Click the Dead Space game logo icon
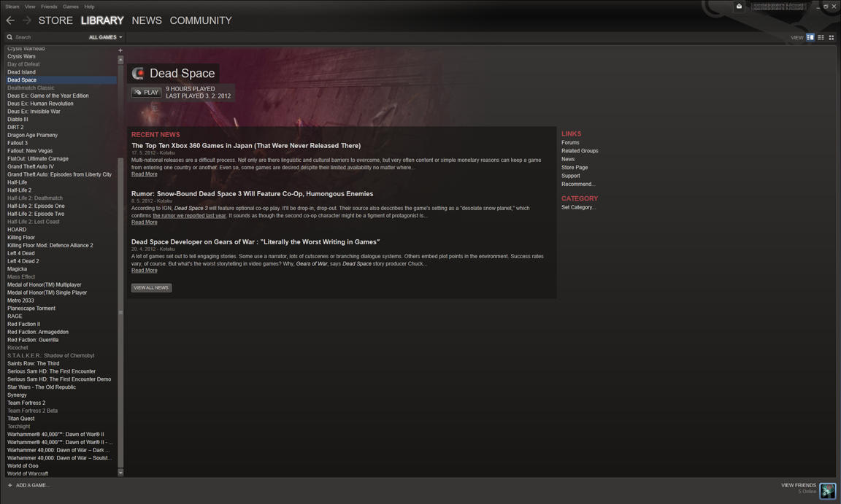 pos(138,73)
